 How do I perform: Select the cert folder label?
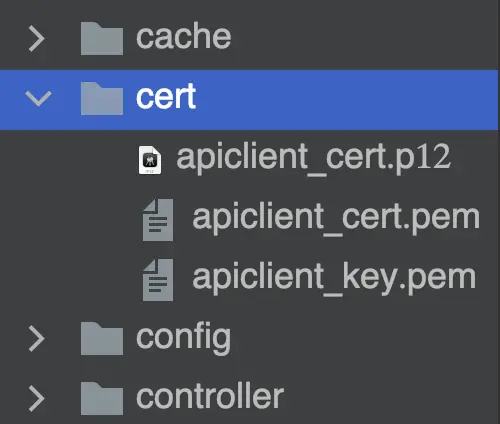coord(166,96)
